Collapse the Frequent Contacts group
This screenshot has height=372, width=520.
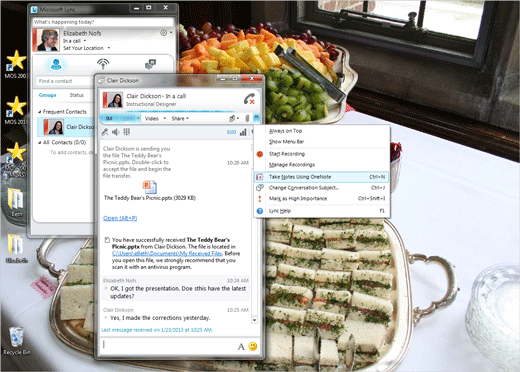click(40, 112)
